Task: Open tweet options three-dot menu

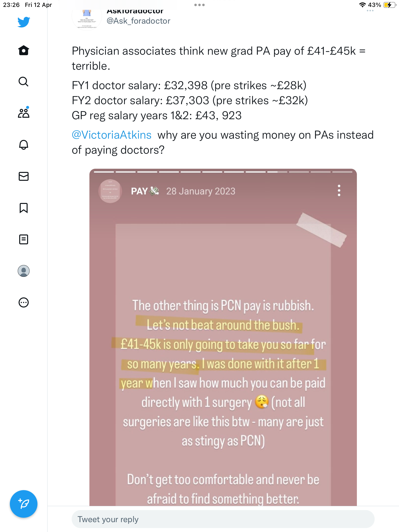Action: point(370,11)
